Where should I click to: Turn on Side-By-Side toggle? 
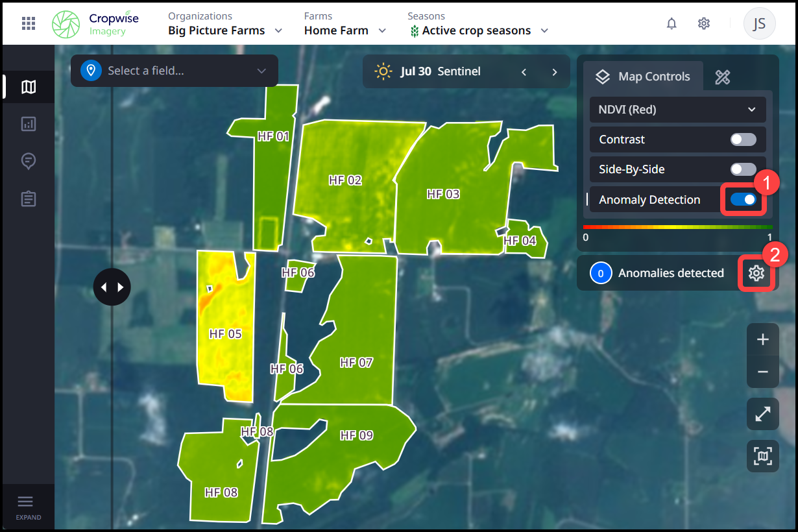click(x=743, y=169)
